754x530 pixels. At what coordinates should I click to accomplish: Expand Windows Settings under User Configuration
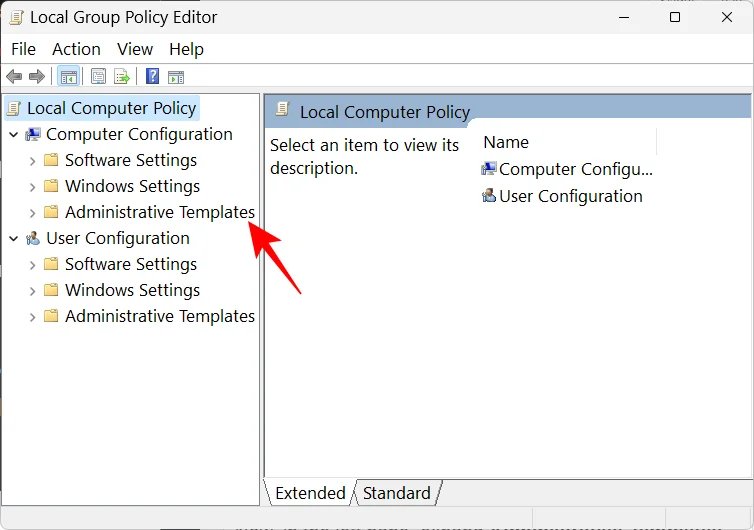[32, 290]
